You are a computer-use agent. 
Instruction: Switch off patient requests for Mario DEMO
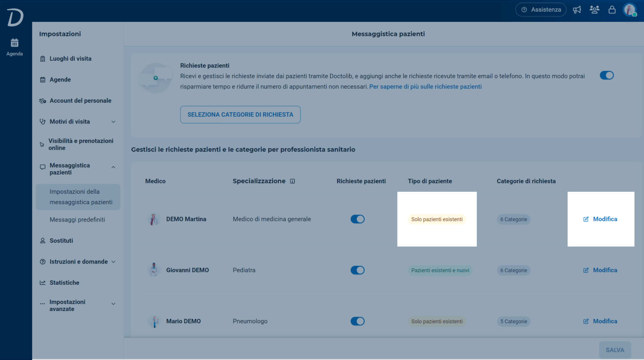click(357, 321)
